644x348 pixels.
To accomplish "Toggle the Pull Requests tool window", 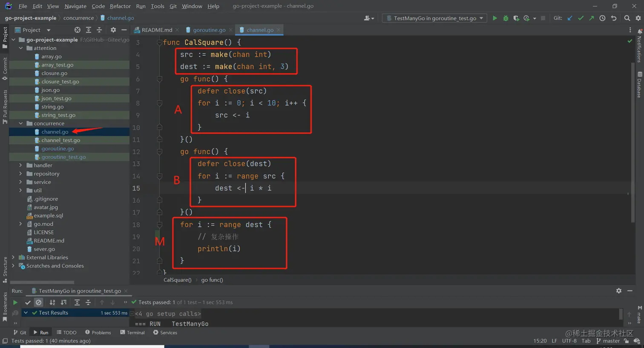I will click(x=5, y=106).
